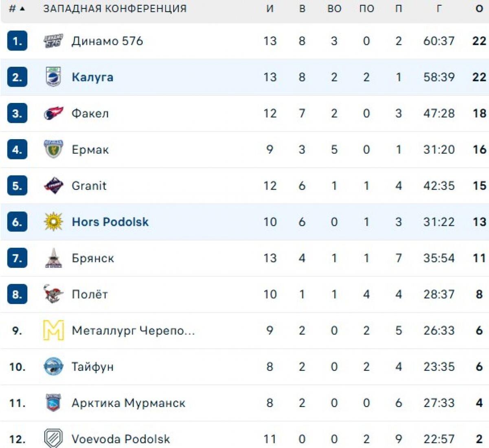
Task: Click the yellow Металлург Череповец logo
Action: [x=53, y=330]
